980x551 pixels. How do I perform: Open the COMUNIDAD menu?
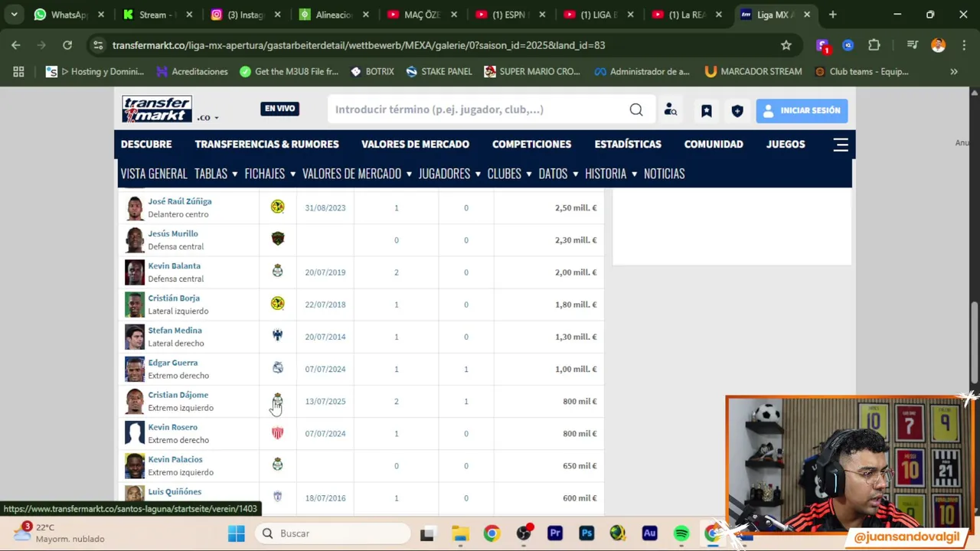tap(714, 144)
